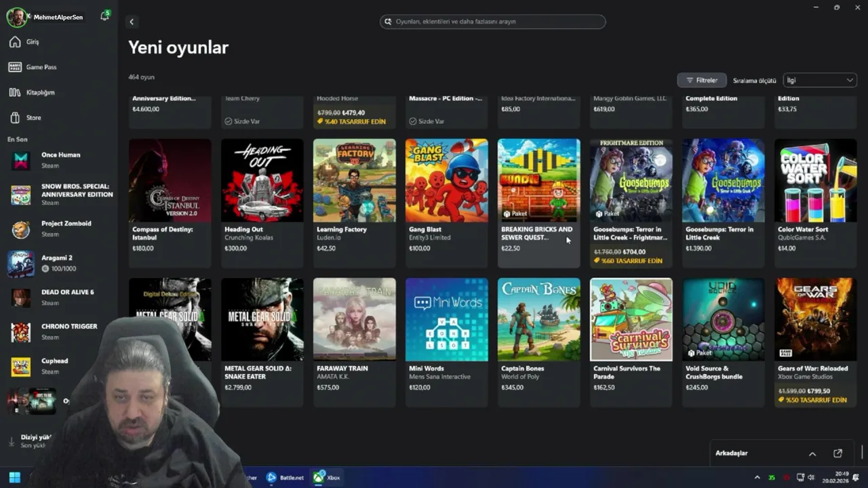Open the Heading Out game cover

[x=262, y=180]
